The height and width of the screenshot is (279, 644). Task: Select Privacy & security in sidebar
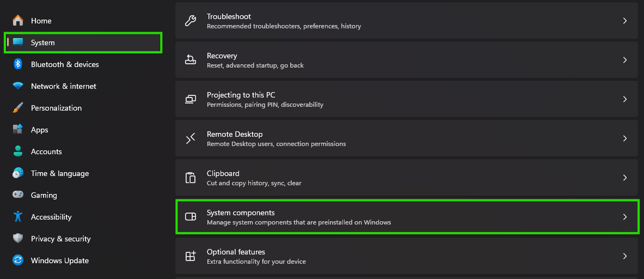point(60,239)
